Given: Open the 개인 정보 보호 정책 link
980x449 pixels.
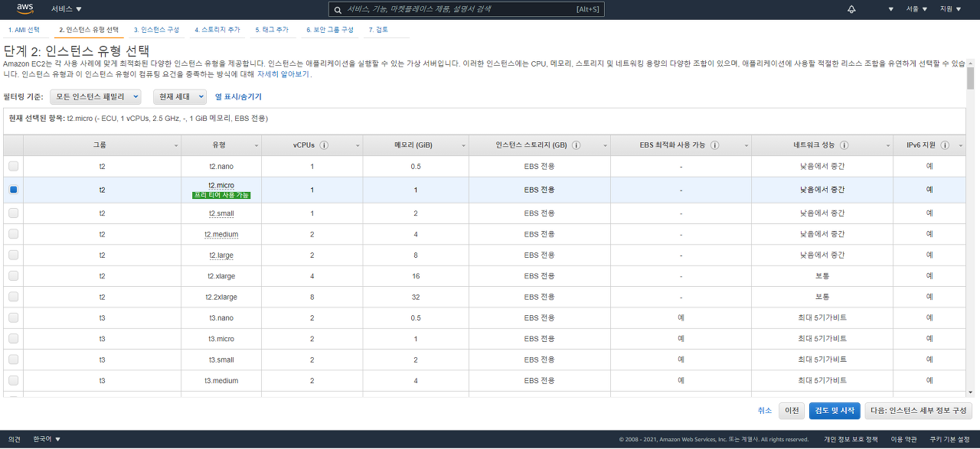Looking at the screenshot, I should (851, 439).
